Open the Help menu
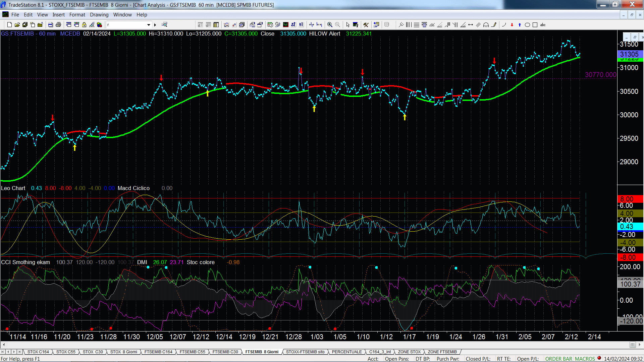This screenshot has width=644, height=362. pos(142,15)
